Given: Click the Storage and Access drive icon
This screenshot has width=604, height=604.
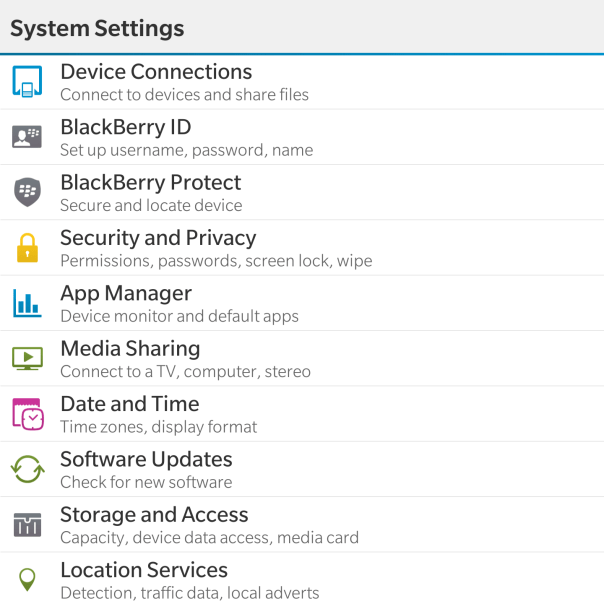Looking at the screenshot, I should (x=27, y=524).
